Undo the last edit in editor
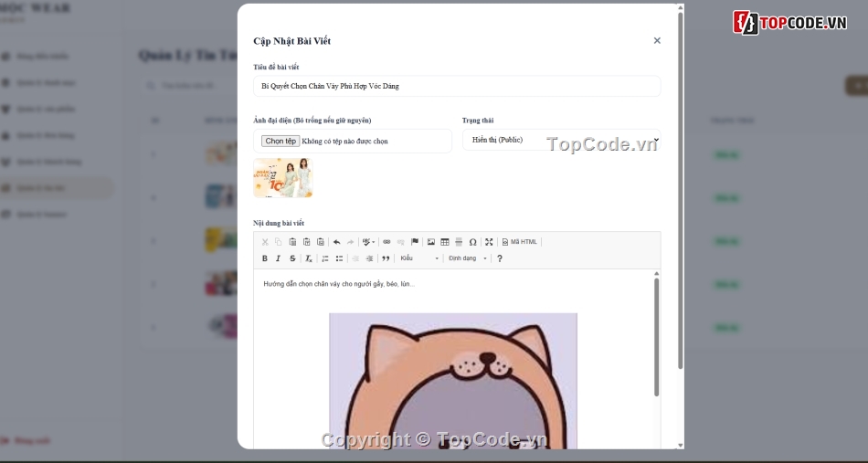 pos(336,242)
